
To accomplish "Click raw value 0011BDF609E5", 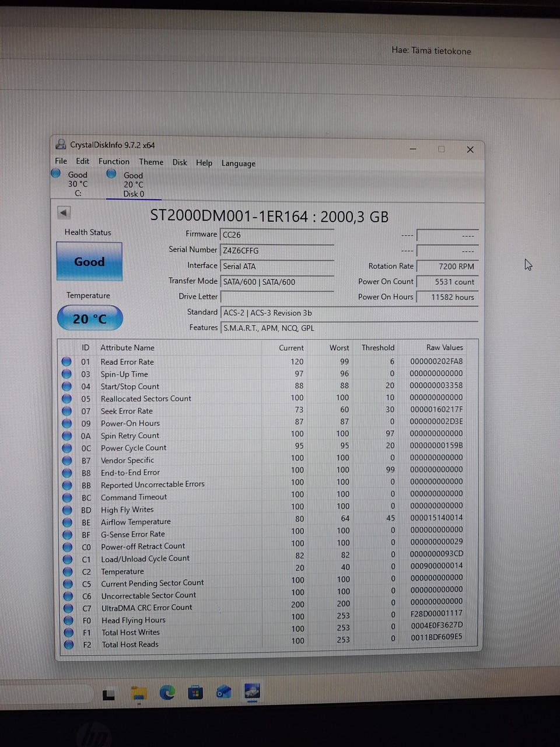I will [436, 637].
